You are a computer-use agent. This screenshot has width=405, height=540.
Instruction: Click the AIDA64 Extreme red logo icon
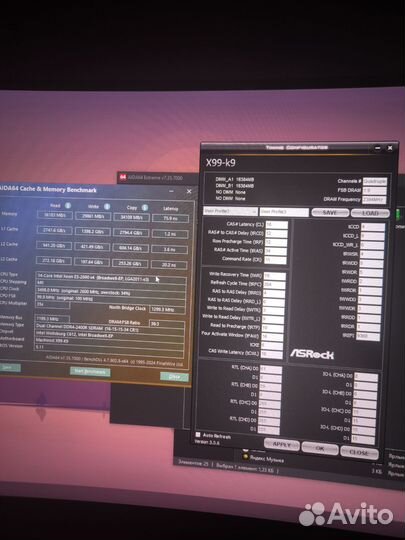point(123,177)
